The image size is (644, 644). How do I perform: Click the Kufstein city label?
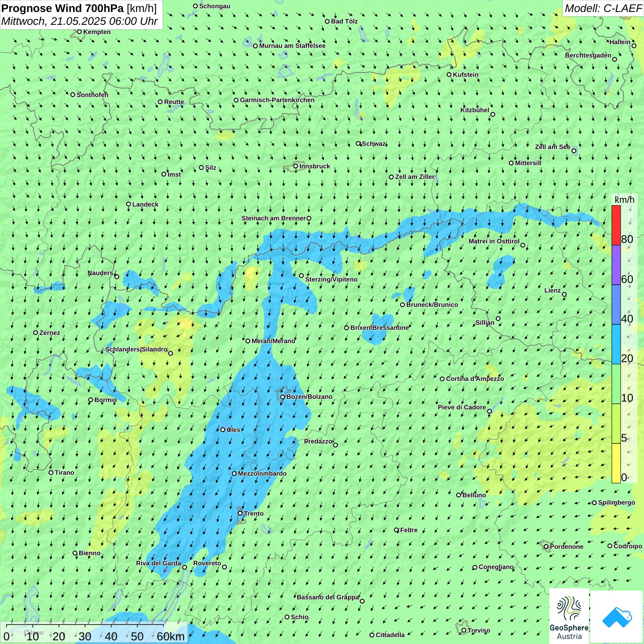(466, 75)
